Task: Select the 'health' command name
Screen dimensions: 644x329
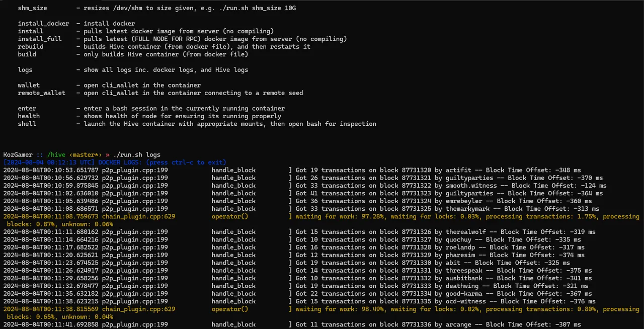Action: [x=29, y=116]
